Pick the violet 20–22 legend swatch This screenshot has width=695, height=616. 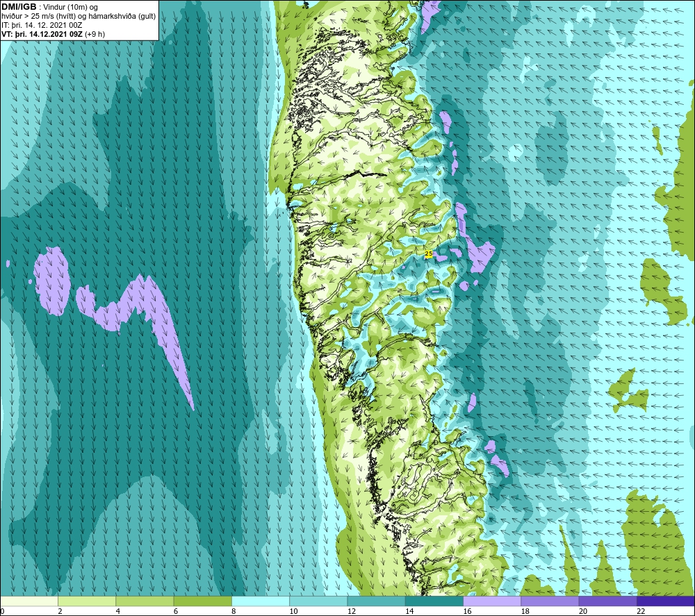[607, 601]
